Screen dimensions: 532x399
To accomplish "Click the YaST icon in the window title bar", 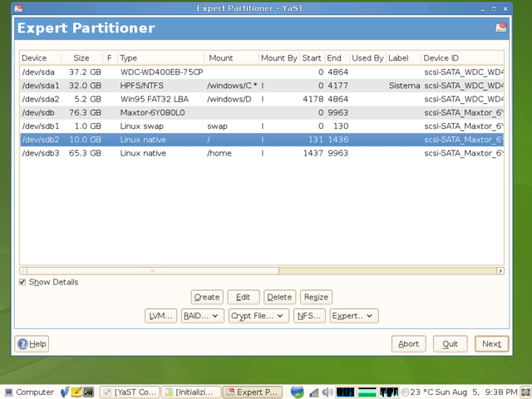I will point(18,7).
